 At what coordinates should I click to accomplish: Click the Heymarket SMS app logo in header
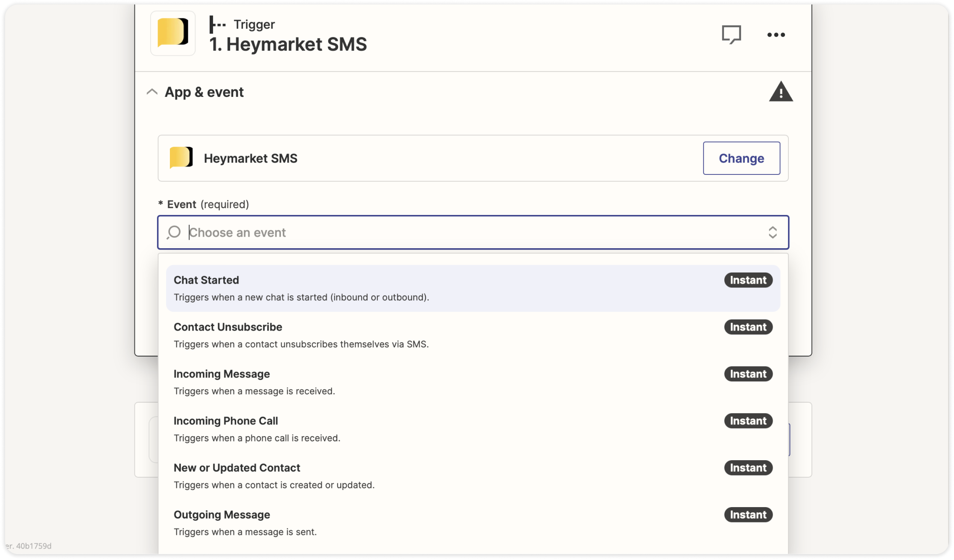[173, 33]
